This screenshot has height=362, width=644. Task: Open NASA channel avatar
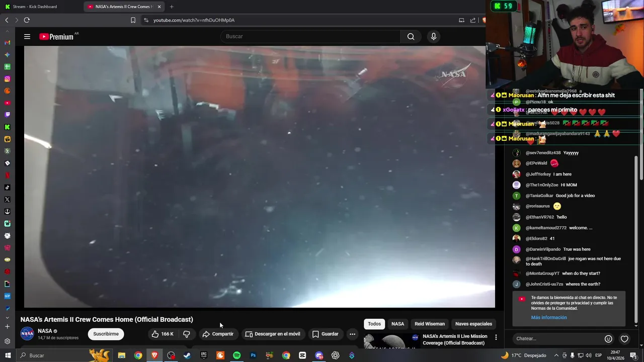(27, 333)
